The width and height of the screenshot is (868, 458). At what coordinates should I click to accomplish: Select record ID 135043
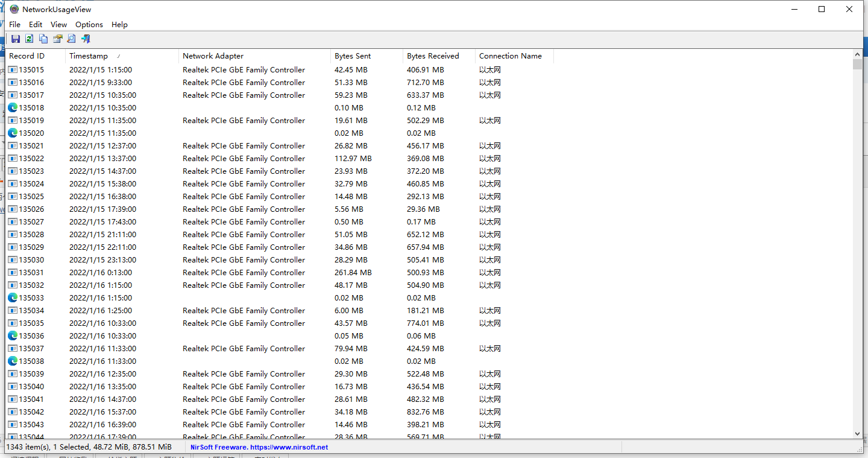31,424
